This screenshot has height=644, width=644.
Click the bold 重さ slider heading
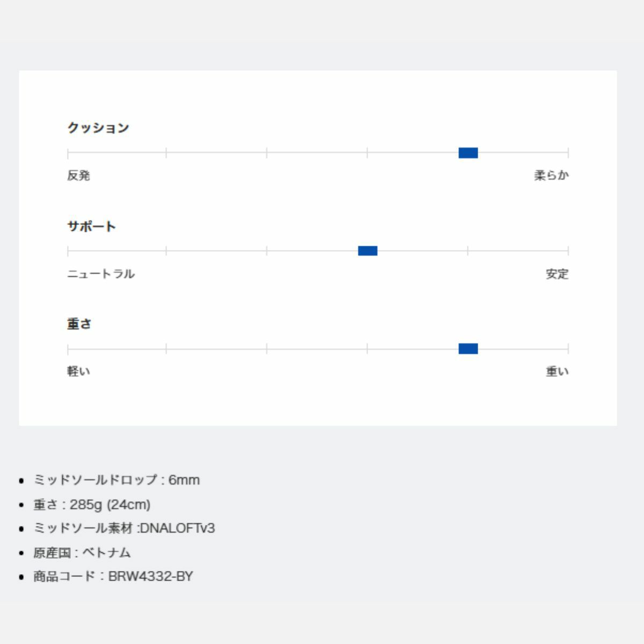[x=79, y=324]
